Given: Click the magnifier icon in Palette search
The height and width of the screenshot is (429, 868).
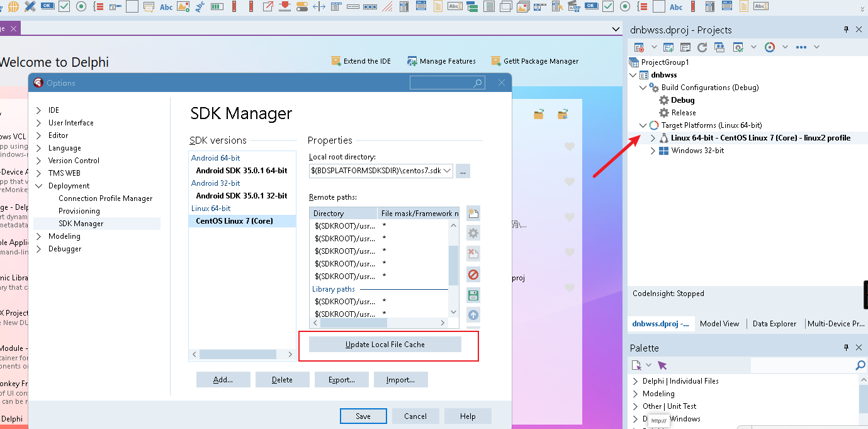Looking at the screenshot, I should 860,365.
